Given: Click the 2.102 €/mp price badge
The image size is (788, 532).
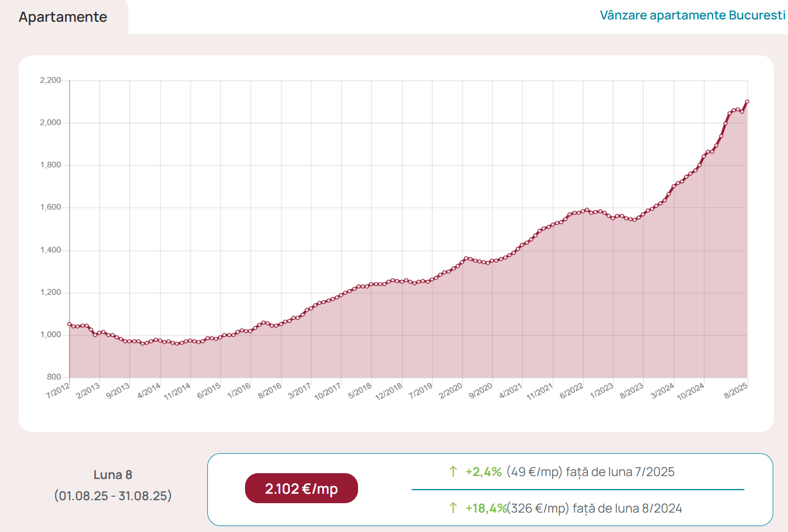Looking at the screenshot, I should 301,488.
